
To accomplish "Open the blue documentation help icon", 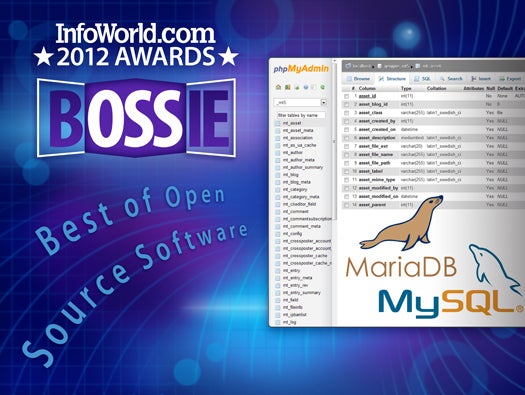I will [305, 87].
